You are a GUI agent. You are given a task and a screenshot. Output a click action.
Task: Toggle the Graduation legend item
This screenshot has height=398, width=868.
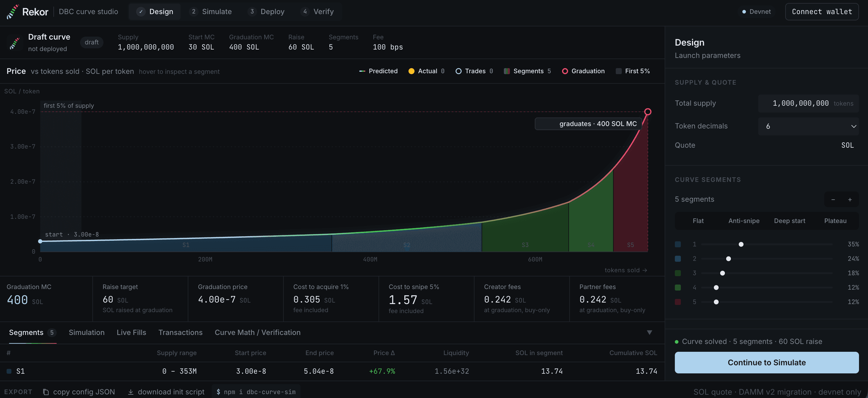[583, 71]
